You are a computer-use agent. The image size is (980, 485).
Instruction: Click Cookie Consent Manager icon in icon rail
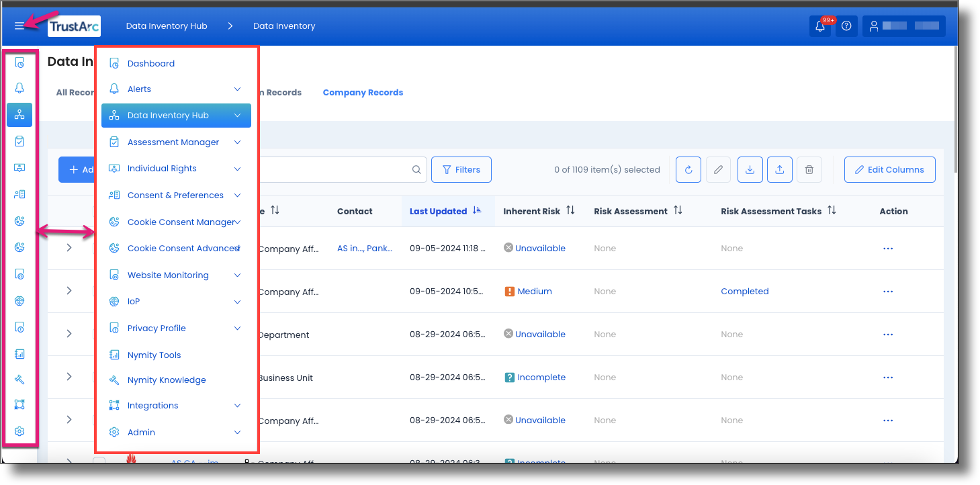point(19,221)
